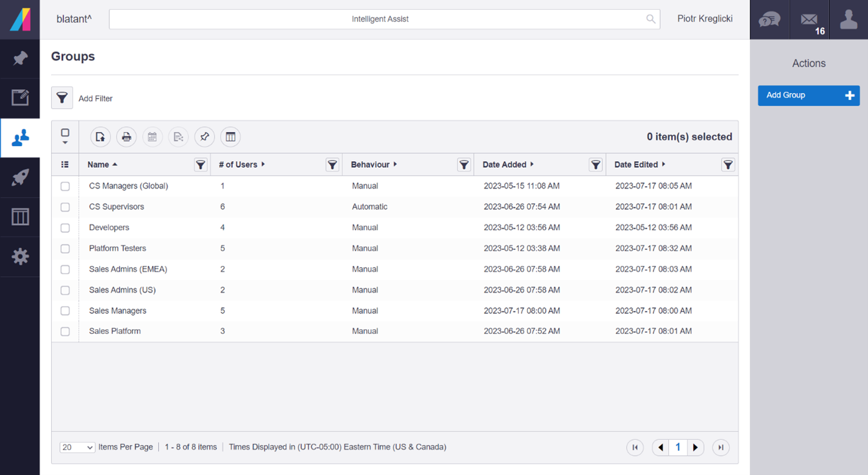Click the Add Filter label
This screenshot has height=475, width=868.
(x=95, y=99)
